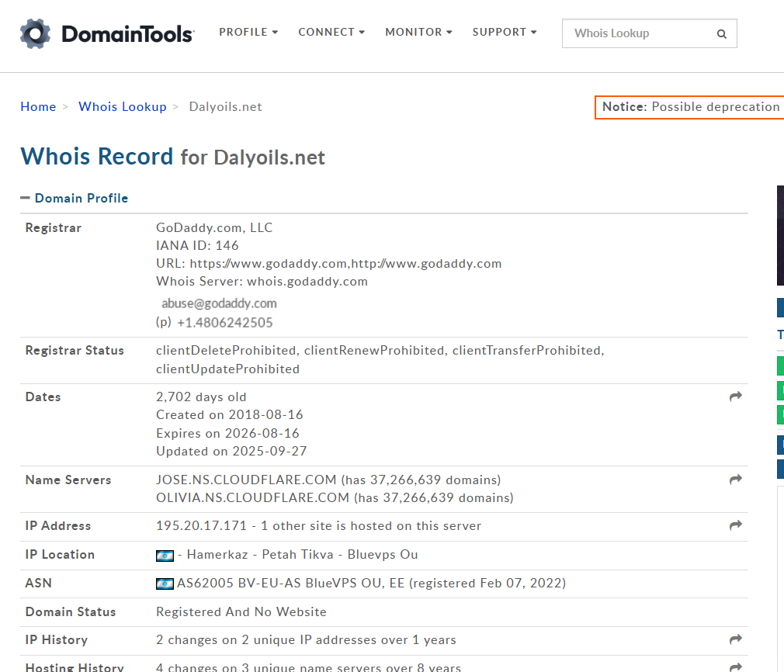Click the flag icon in the IP Location row

coord(165,555)
